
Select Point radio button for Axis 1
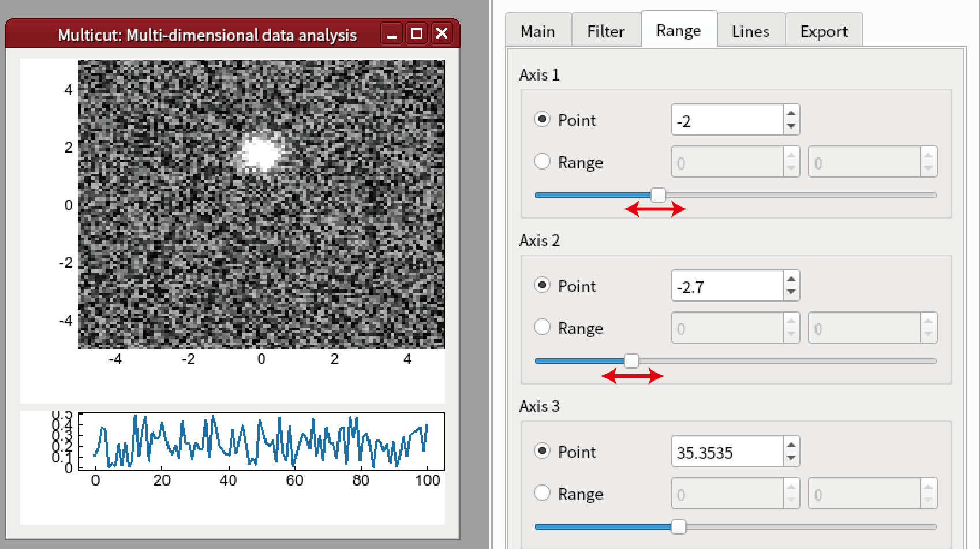[x=542, y=119]
